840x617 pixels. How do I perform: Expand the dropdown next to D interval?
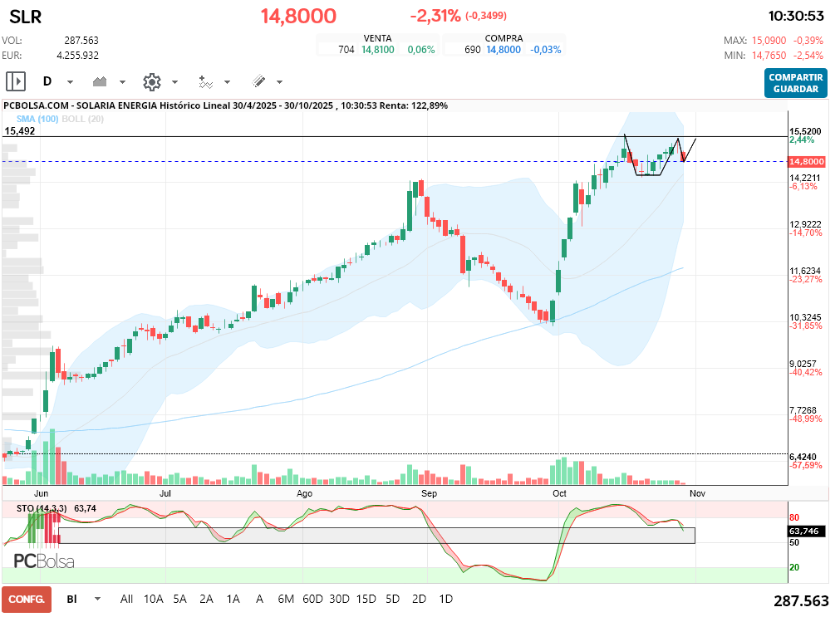[70, 82]
